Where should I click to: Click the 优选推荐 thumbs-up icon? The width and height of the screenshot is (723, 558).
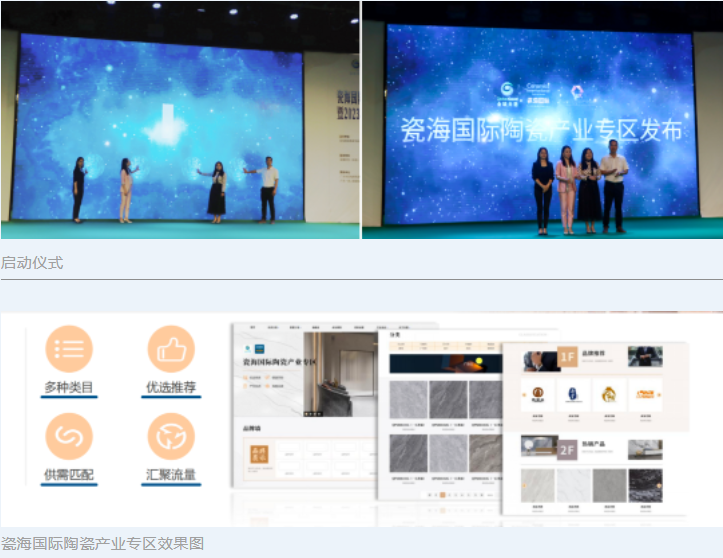point(171,349)
